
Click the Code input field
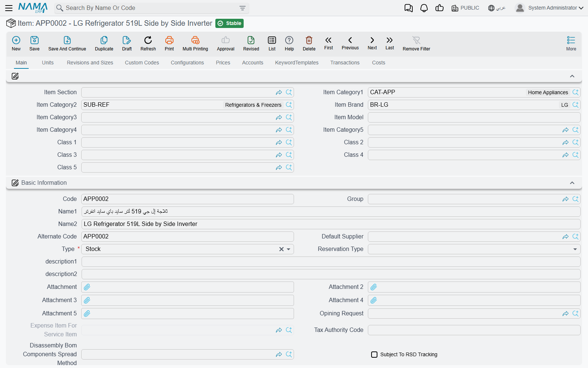187,199
